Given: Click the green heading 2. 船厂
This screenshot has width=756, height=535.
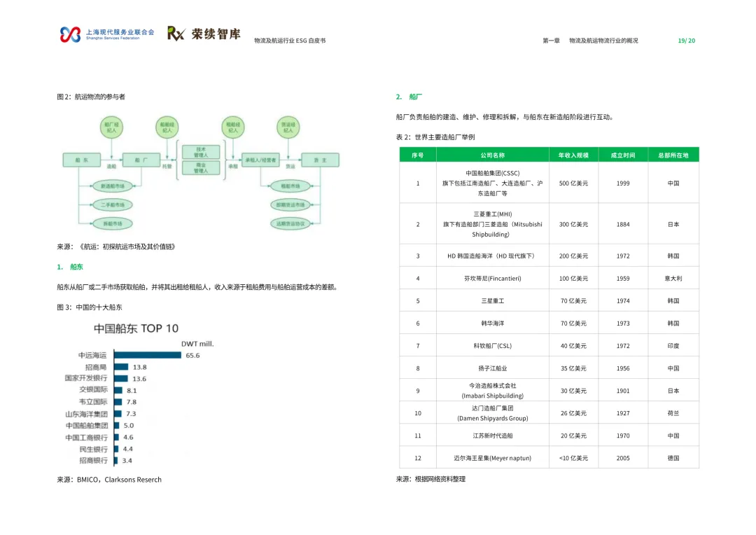Looking at the screenshot, I should pos(409,97).
